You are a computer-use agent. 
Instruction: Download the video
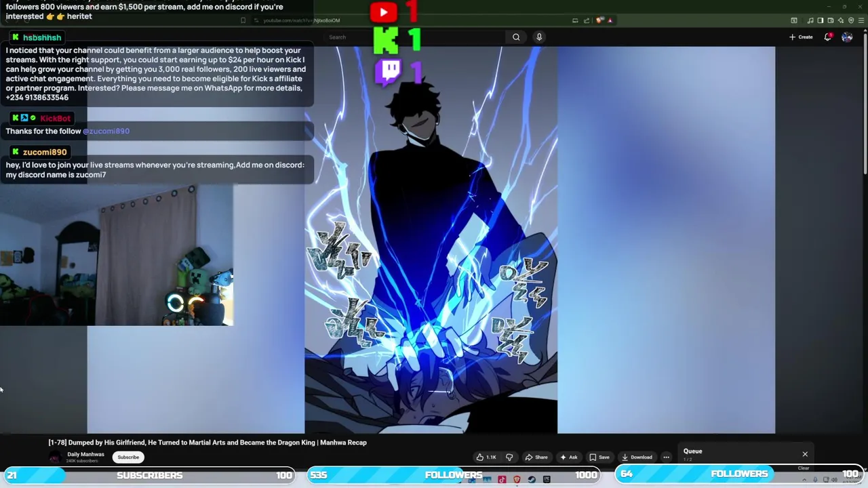pyautogui.click(x=637, y=457)
